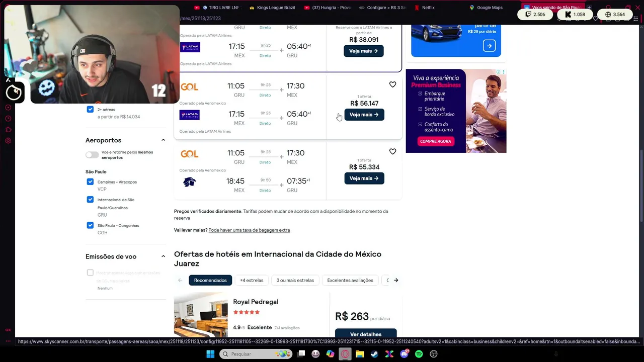Toggle fly and return from same airports switch
The image size is (644, 362).
(x=92, y=155)
